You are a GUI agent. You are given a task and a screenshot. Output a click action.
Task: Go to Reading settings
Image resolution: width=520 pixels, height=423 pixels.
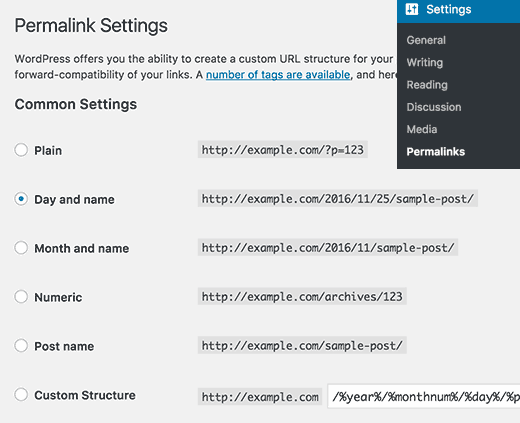pyautogui.click(x=427, y=85)
